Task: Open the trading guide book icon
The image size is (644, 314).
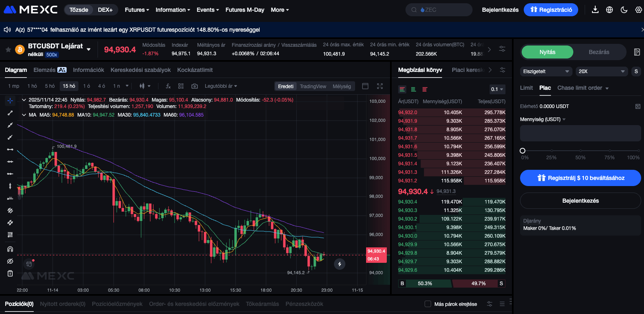Action: click(x=637, y=52)
